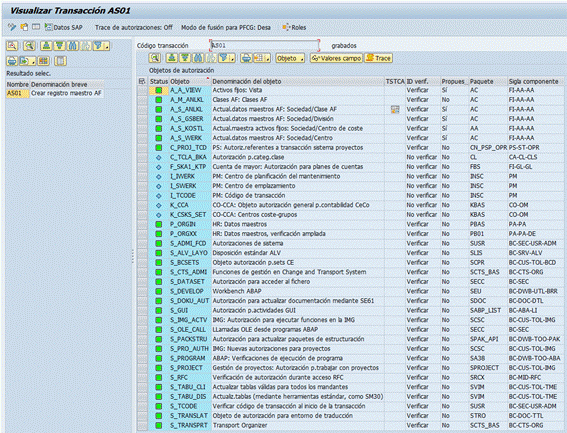Click diamond status icon for K_CCA
This screenshot has height=433, width=567.
tap(158, 205)
